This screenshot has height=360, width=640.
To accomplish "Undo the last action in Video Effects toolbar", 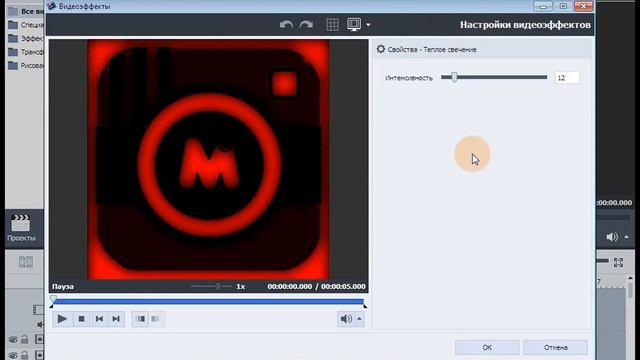I will (x=286, y=25).
